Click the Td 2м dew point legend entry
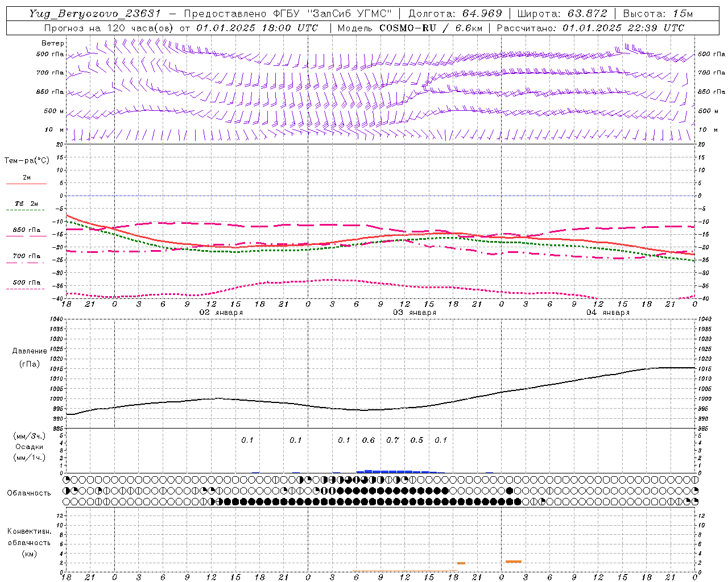This screenshot has height=582, width=728. tap(26, 203)
